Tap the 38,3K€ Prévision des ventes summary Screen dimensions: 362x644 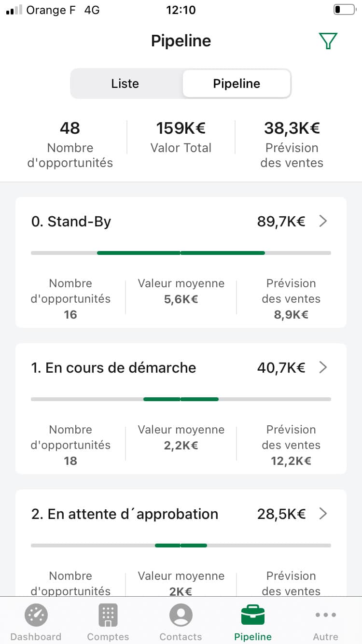click(x=292, y=144)
